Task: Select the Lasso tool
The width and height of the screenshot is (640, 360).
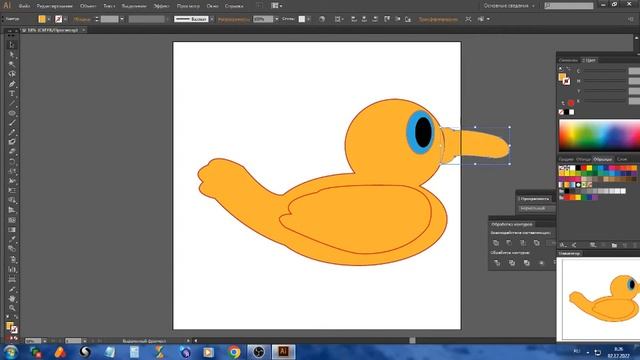Action: (x=12, y=74)
